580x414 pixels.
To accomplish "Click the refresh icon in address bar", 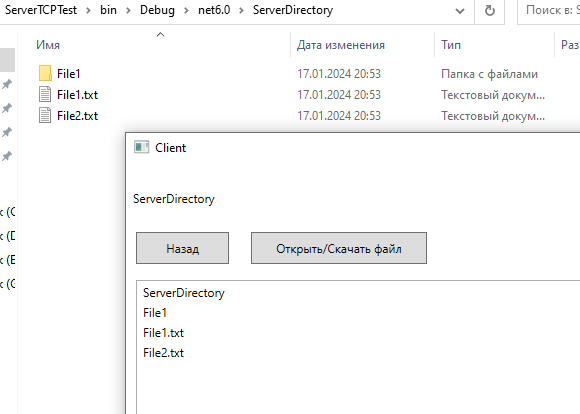I will click(490, 11).
